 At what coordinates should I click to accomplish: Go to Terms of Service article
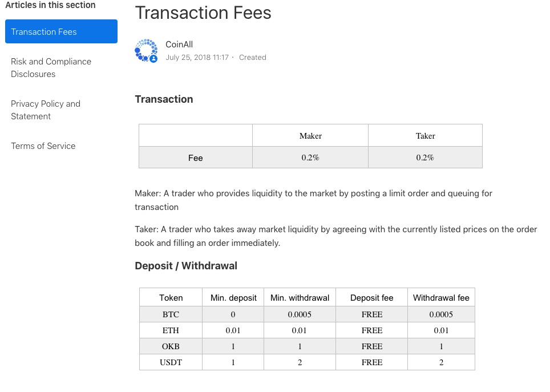click(x=43, y=146)
